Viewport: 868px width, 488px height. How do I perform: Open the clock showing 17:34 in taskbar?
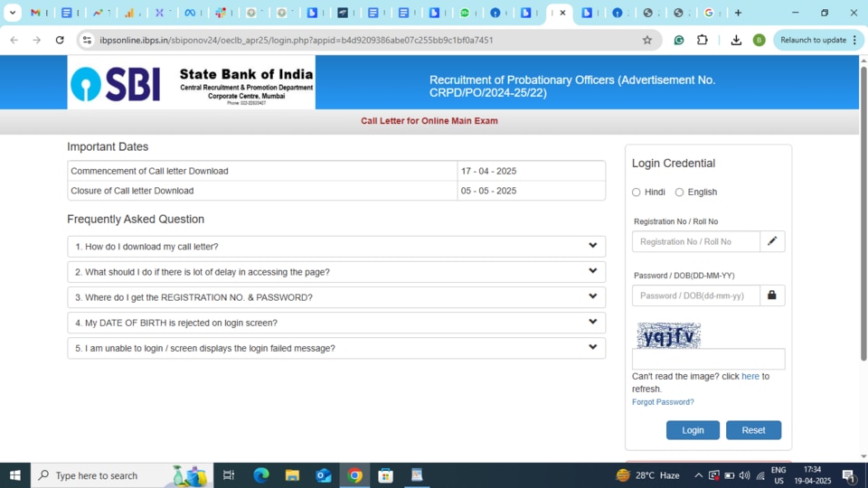coord(813,475)
